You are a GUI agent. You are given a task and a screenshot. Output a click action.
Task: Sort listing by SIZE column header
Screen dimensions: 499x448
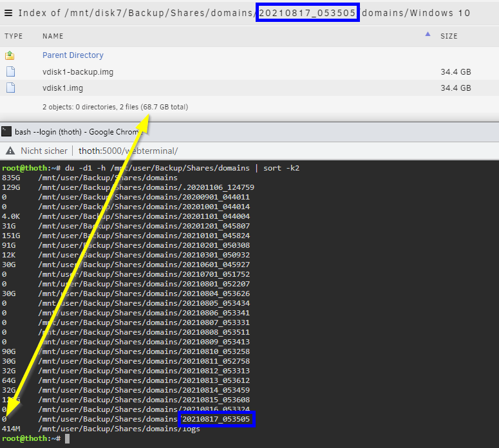point(449,36)
